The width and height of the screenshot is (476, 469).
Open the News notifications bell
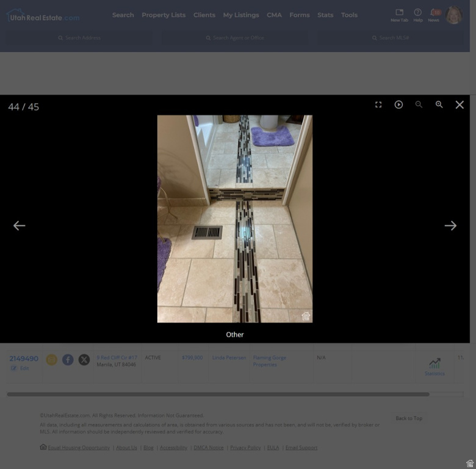pyautogui.click(x=433, y=15)
